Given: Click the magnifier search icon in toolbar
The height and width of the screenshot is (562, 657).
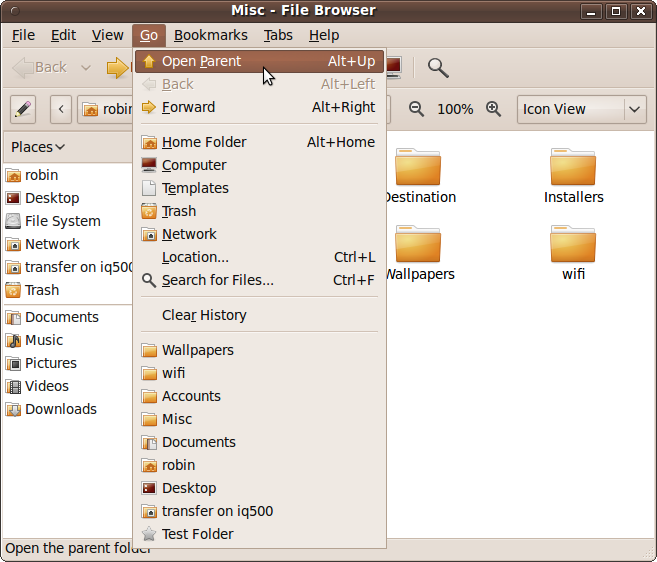Looking at the screenshot, I should [x=438, y=67].
